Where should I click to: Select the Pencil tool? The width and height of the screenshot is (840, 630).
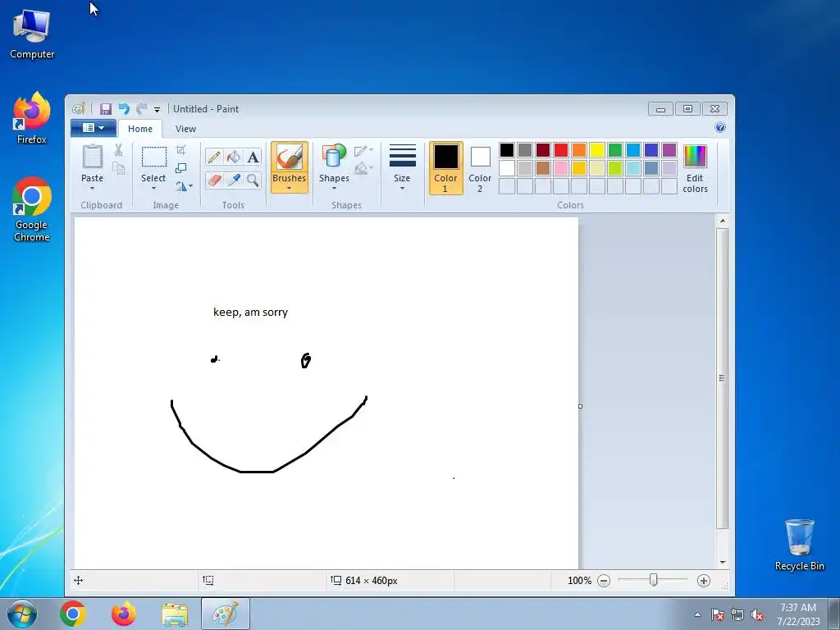pyautogui.click(x=214, y=157)
